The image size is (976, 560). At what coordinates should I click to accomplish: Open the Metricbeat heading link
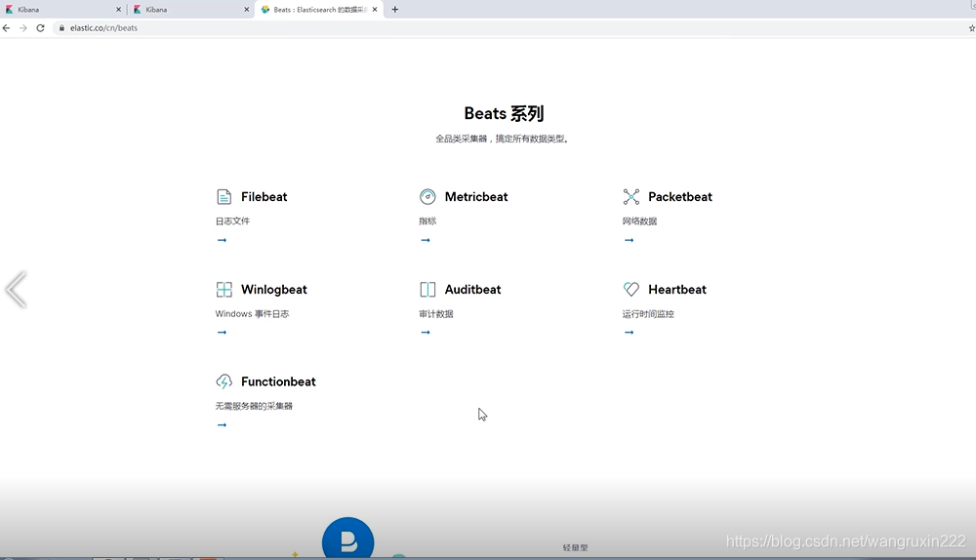[476, 197]
